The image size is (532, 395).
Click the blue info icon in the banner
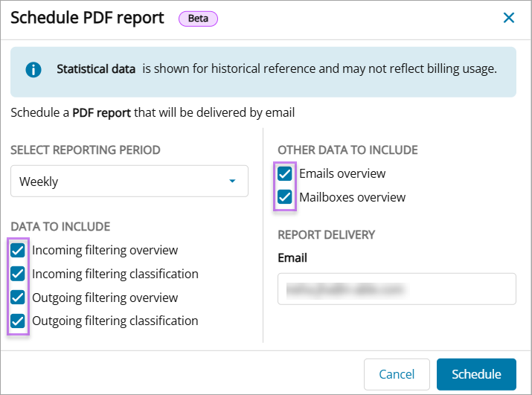coord(33,70)
